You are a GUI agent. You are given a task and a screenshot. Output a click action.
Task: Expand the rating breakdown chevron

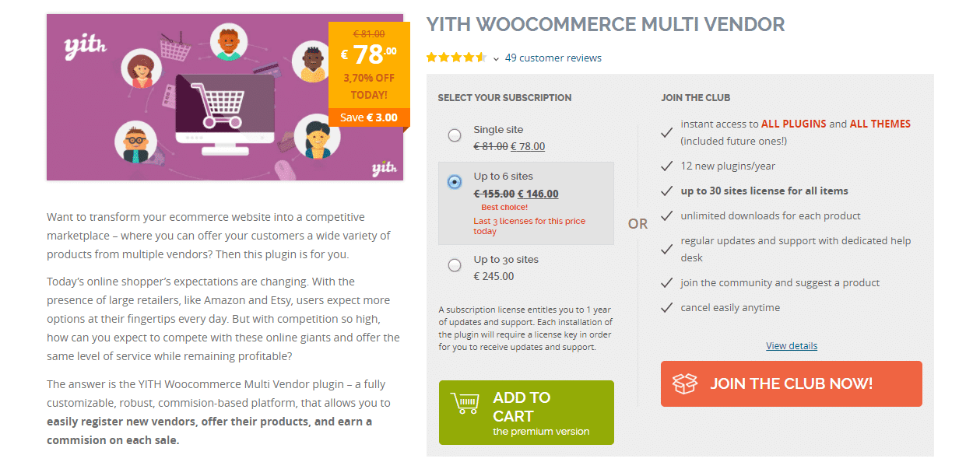494,58
